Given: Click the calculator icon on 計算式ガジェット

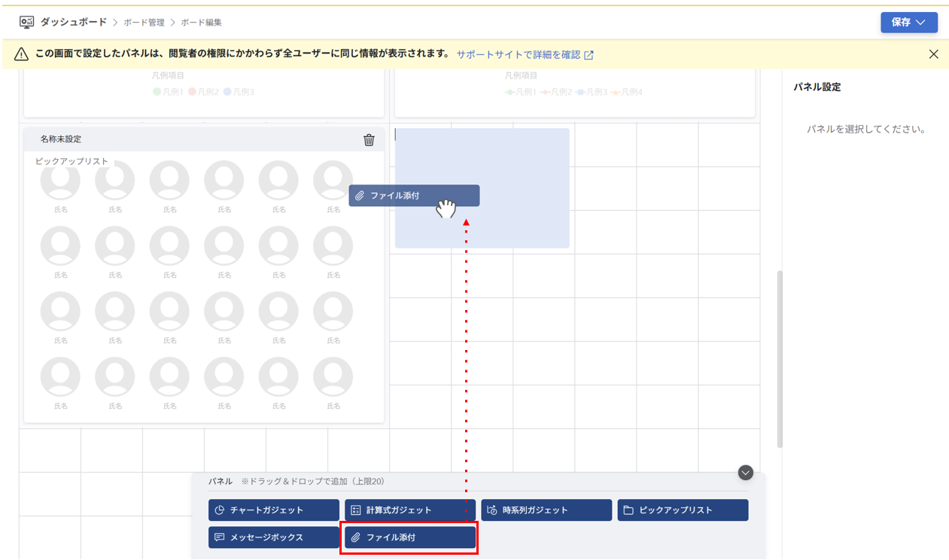Looking at the screenshot, I should (357, 510).
